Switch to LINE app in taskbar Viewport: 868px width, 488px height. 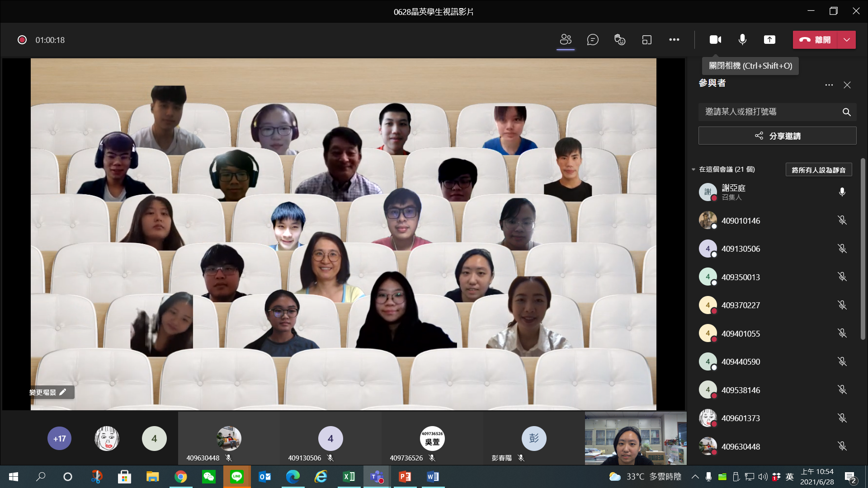point(237,477)
